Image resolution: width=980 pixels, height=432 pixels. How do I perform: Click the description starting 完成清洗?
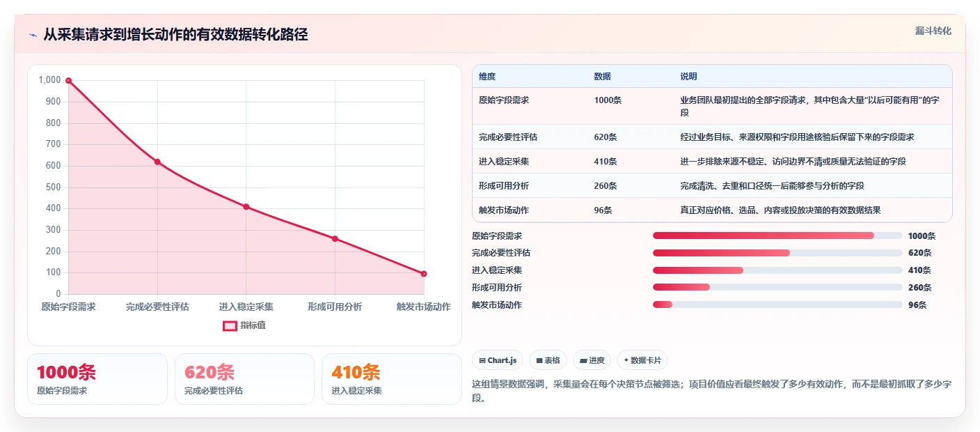772,186
